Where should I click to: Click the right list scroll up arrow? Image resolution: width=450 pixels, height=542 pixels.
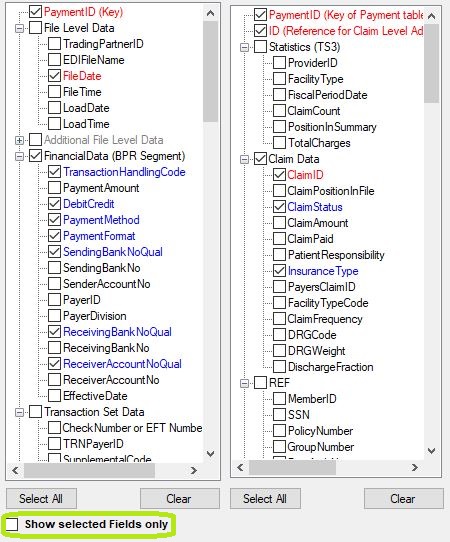(431, 16)
